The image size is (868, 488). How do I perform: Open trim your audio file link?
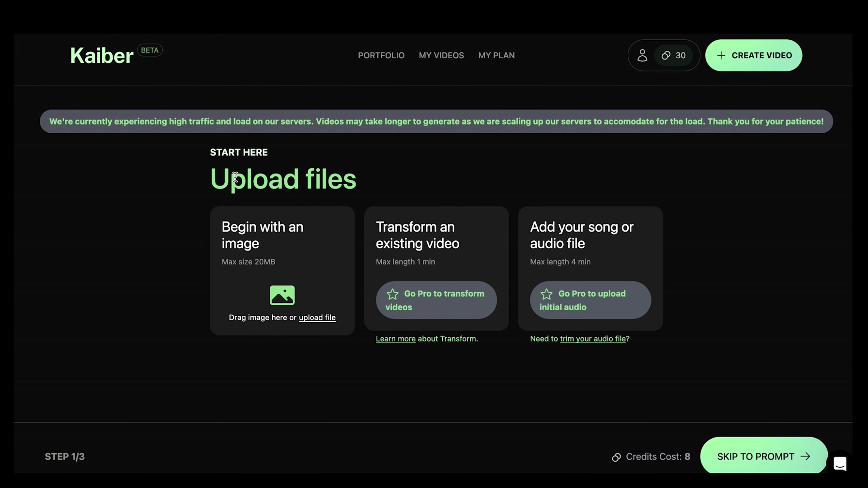(x=593, y=339)
